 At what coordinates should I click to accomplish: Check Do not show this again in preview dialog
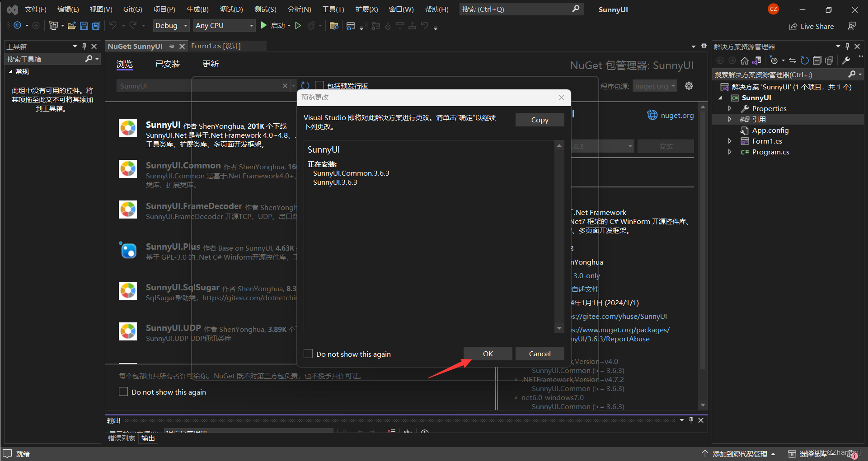click(x=308, y=354)
